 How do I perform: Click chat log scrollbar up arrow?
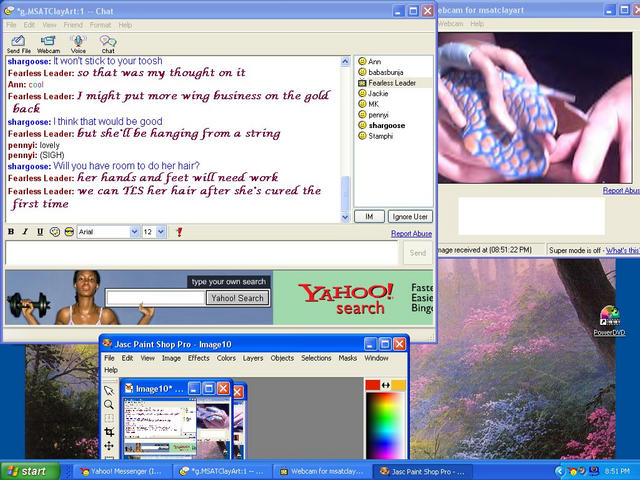(x=345, y=62)
